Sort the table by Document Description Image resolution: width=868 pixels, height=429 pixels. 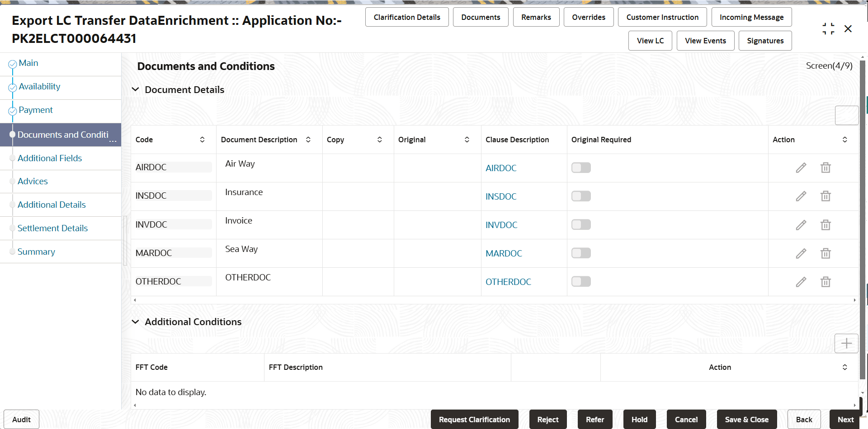(308, 140)
